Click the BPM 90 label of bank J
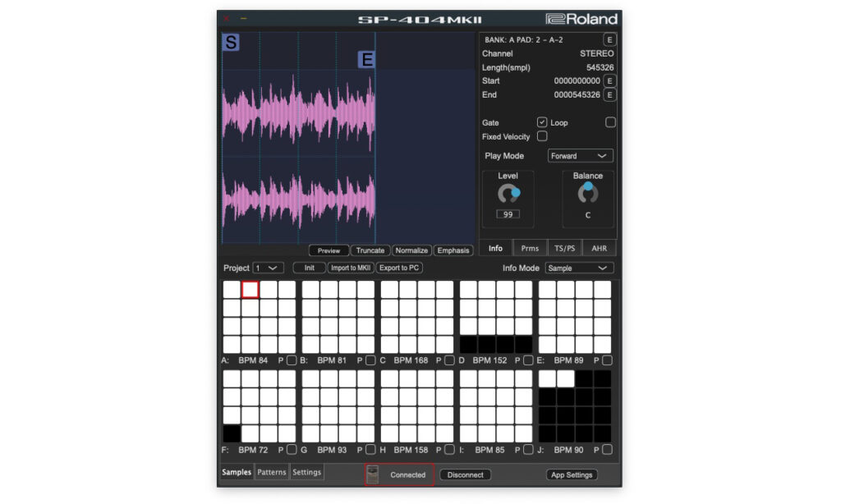This screenshot has width=841, height=504. 568,450
